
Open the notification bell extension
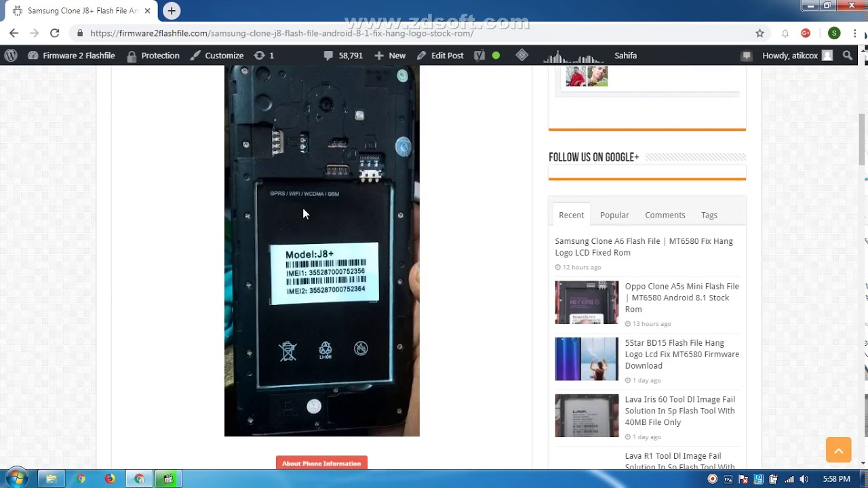(785, 33)
